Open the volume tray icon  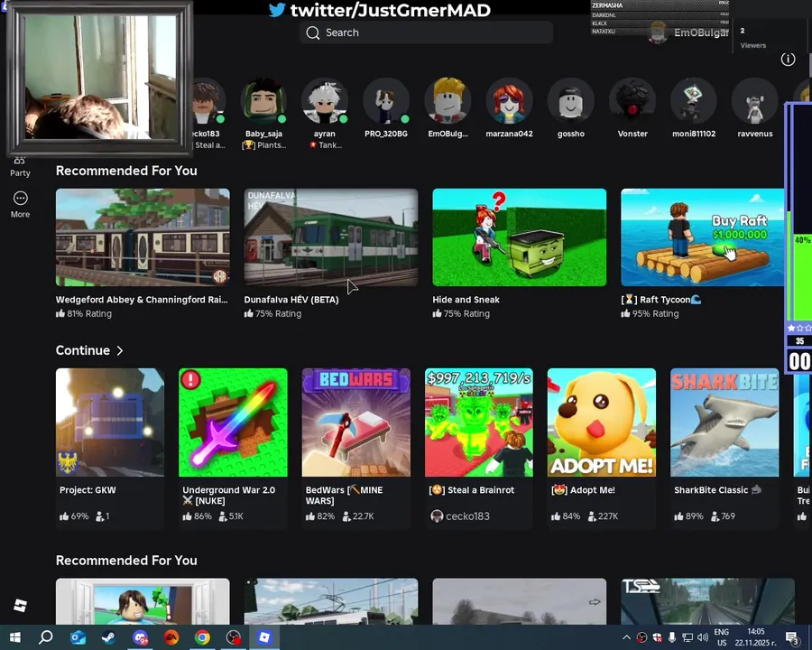pyautogui.click(x=702, y=637)
